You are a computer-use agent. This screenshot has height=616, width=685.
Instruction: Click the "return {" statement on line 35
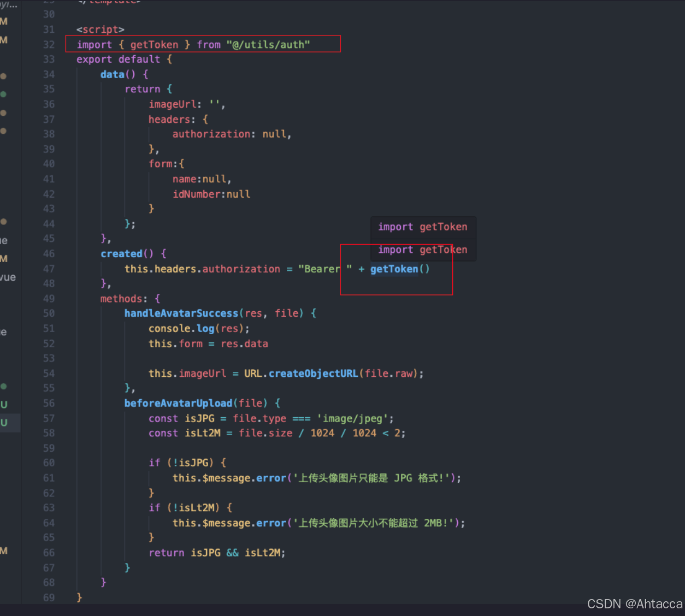click(149, 89)
